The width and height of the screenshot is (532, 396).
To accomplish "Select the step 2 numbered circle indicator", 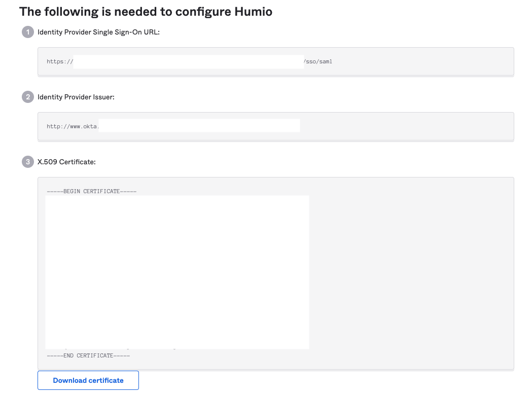I will (28, 97).
